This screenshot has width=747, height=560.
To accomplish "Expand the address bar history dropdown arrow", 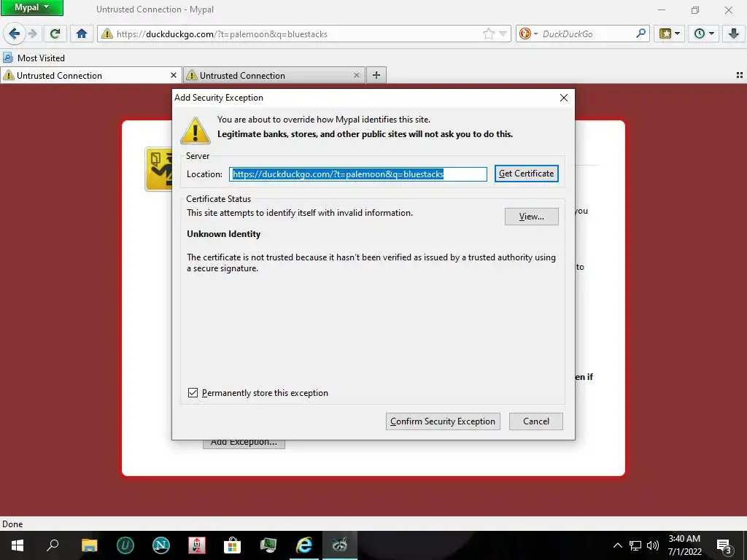I will 503,34.
